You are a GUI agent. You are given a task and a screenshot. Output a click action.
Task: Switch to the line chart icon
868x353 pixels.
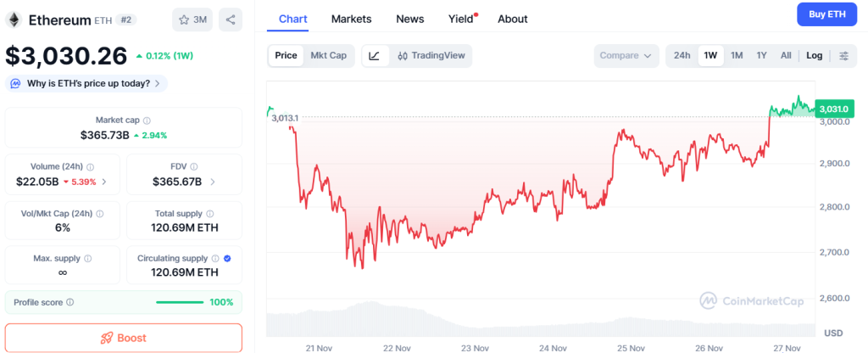[x=375, y=56]
